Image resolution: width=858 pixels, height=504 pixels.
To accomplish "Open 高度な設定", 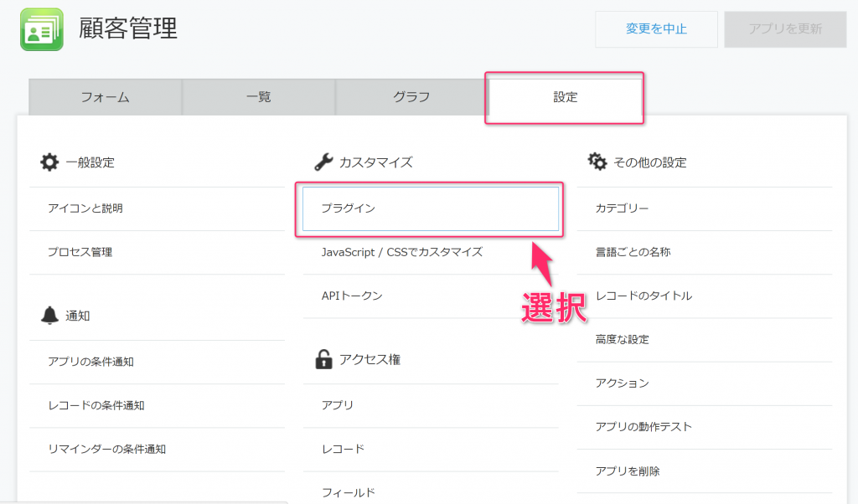I will click(x=704, y=340).
